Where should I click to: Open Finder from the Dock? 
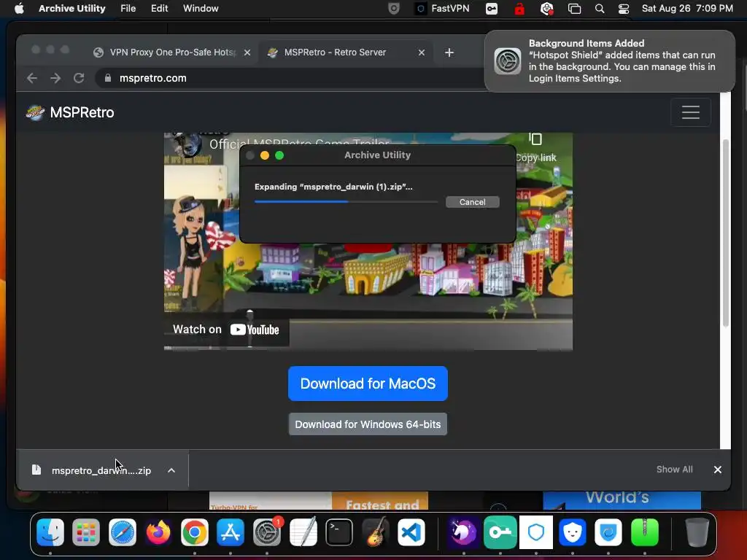point(50,532)
